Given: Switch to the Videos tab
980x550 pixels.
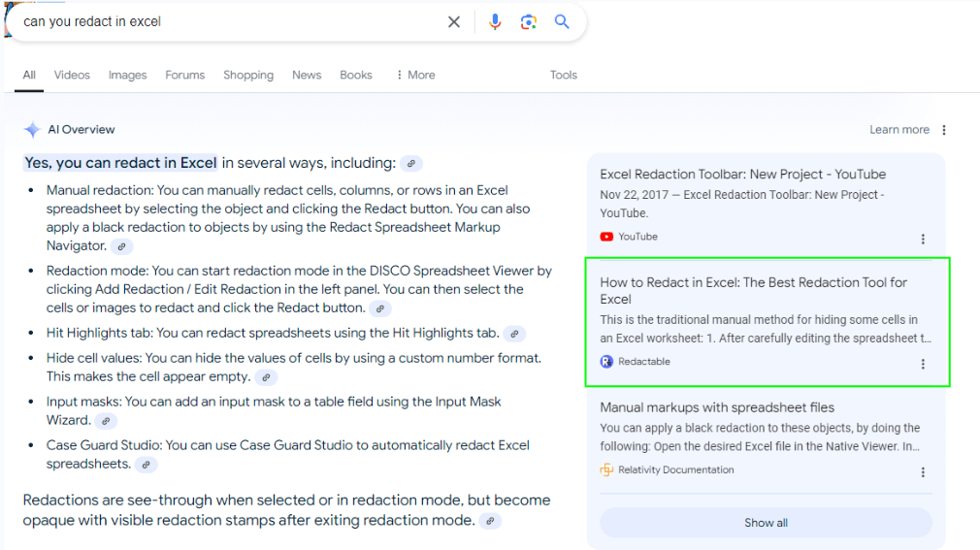Looking at the screenshot, I should click(72, 75).
